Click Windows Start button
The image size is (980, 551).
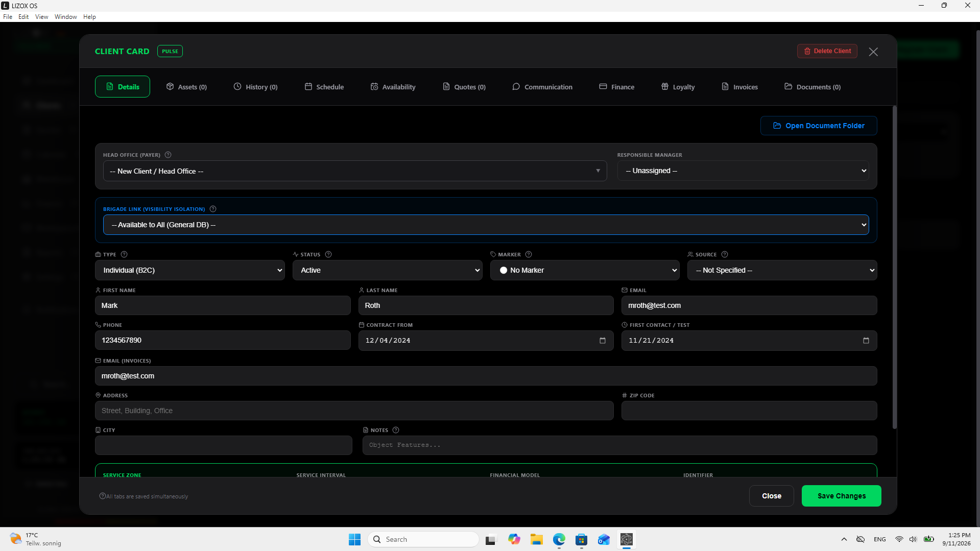[x=355, y=539]
